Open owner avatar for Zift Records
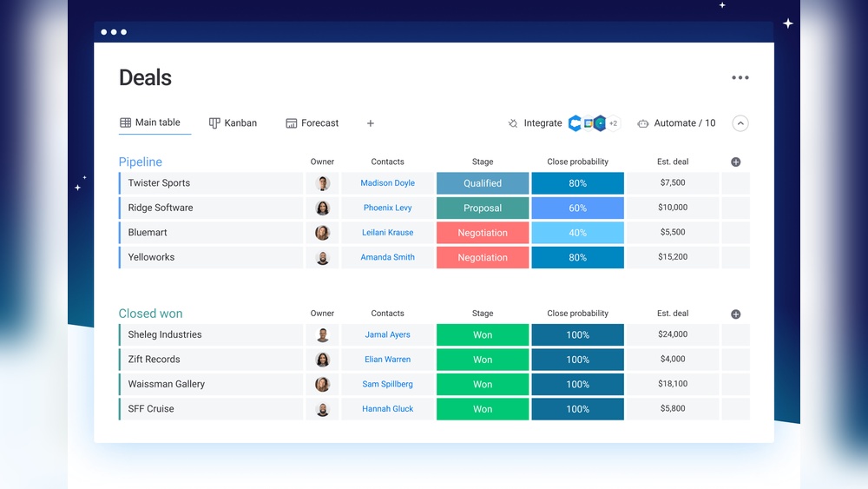Screen dimensions: 868x489 [x=323, y=360]
